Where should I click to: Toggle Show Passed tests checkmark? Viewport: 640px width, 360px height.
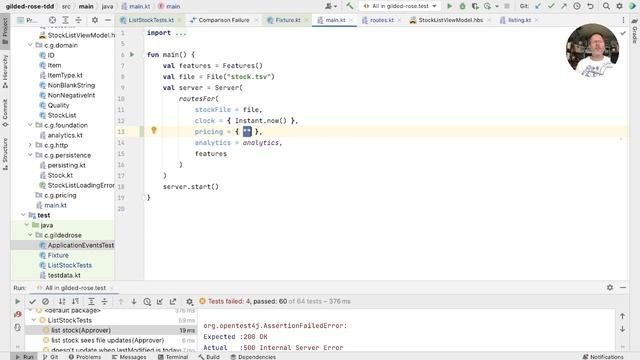point(32,302)
